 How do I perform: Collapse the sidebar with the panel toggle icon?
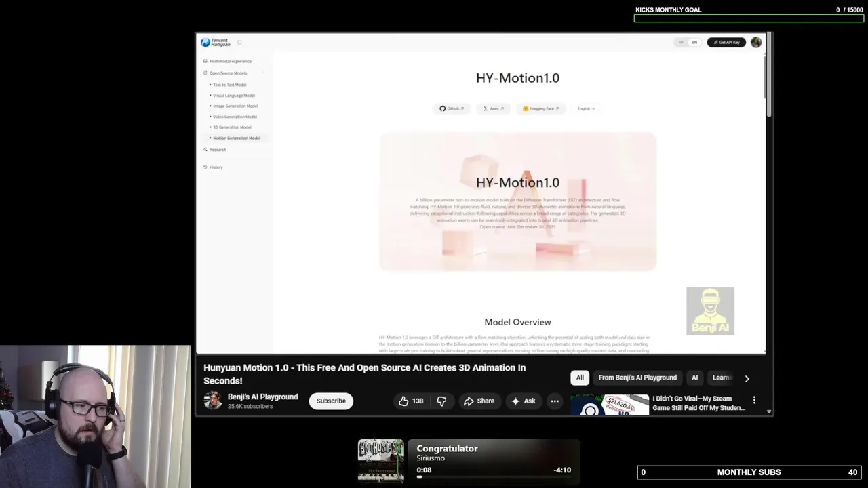click(239, 42)
